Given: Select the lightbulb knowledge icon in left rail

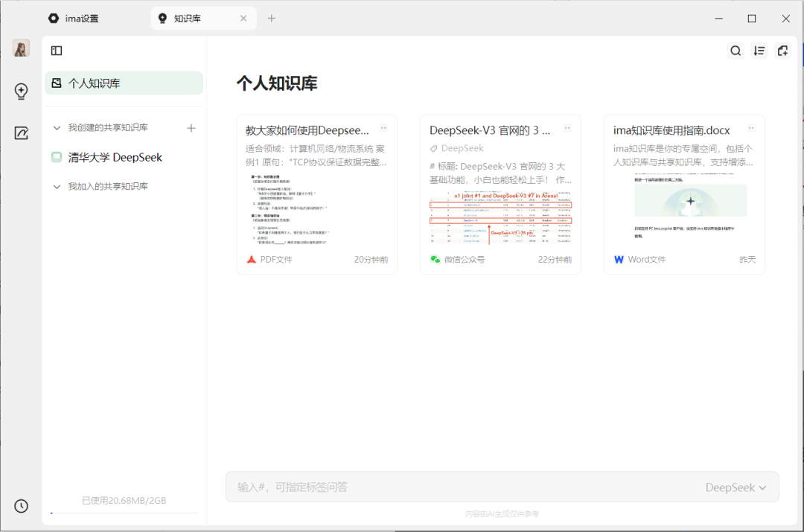Looking at the screenshot, I should coord(21,91).
